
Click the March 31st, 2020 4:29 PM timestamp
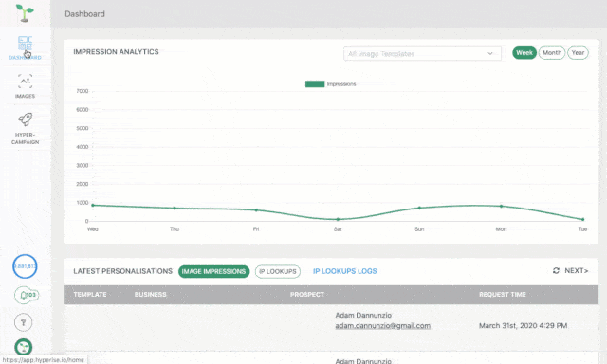pyautogui.click(x=523, y=326)
